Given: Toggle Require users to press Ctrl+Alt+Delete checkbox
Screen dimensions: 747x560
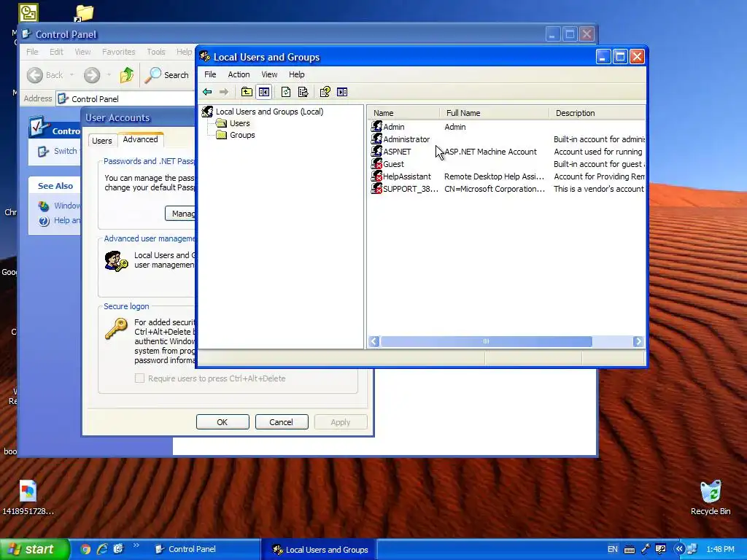Looking at the screenshot, I should click(x=139, y=378).
